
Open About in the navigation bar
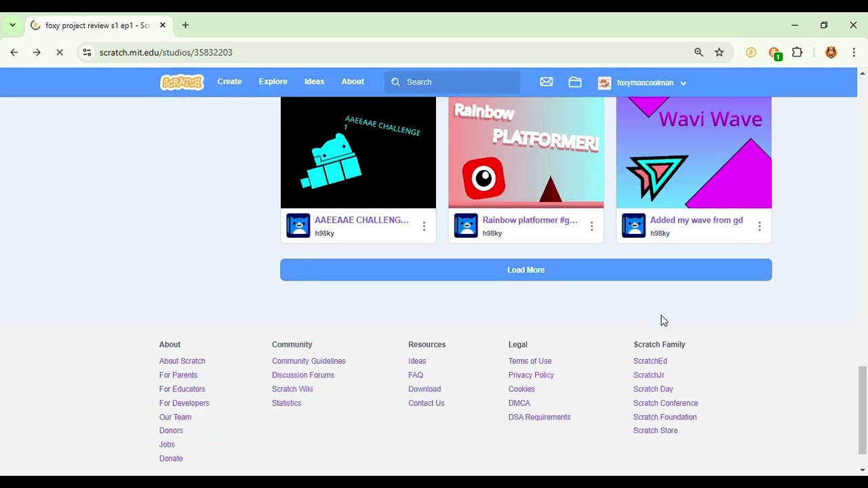coord(353,81)
